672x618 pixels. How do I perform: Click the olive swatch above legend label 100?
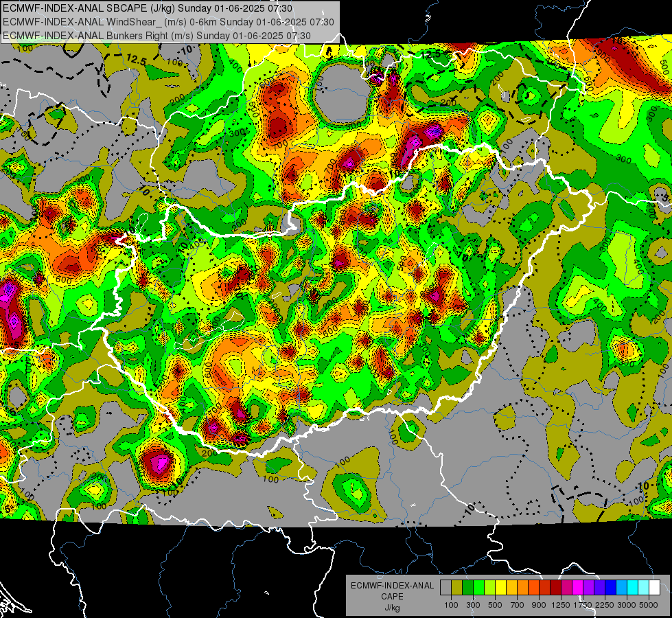pyautogui.click(x=457, y=588)
